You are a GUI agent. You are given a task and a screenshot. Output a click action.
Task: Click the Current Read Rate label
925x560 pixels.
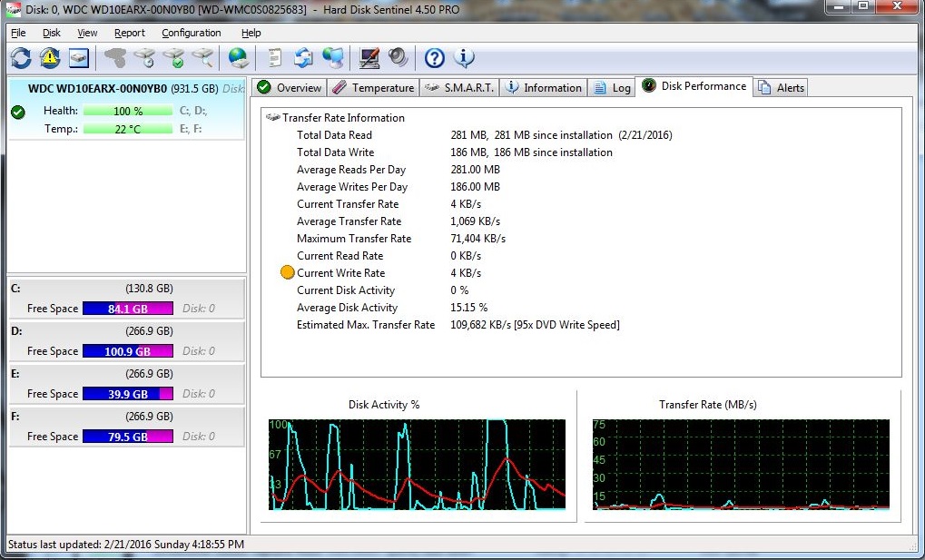[340, 256]
